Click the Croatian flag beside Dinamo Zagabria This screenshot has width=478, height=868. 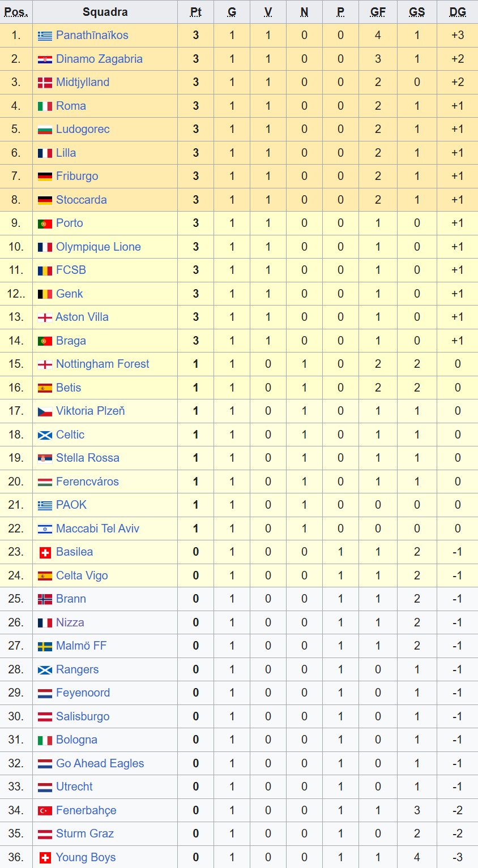(x=45, y=59)
